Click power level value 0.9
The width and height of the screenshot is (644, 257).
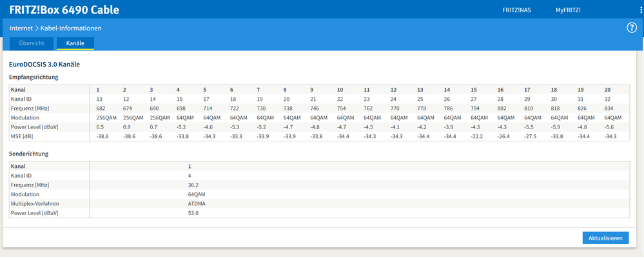pos(126,127)
